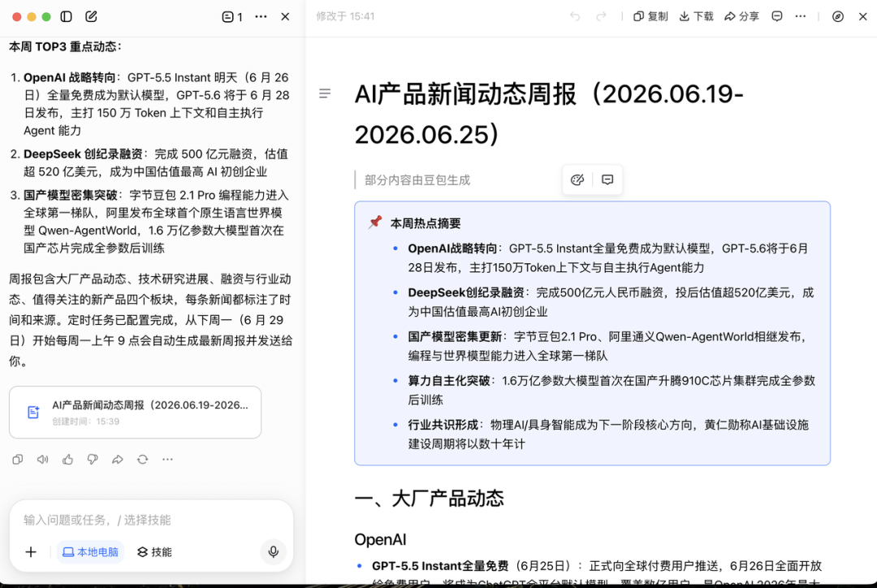The height and width of the screenshot is (588, 877).
Task: Dislike the response with thumbs down
Action: 93,460
